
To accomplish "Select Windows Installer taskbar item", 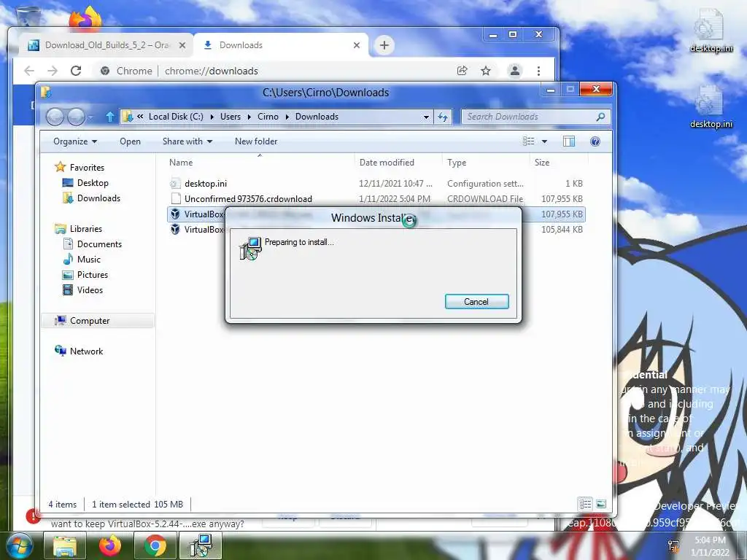I will pos(201,545).
